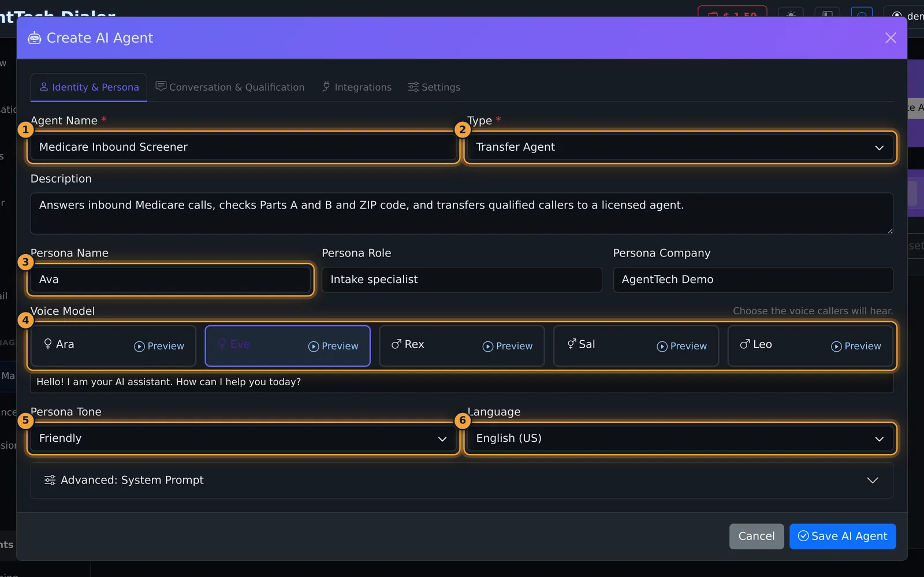Image resolution: width=924 pixels, height=577 pixels.
Task: Toggle the sun theme icon in top bar
Action: (x=791, y=14)
